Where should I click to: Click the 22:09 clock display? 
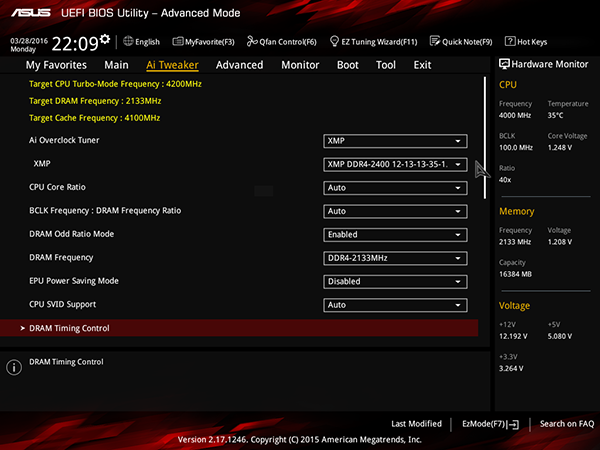click(75, 44)
